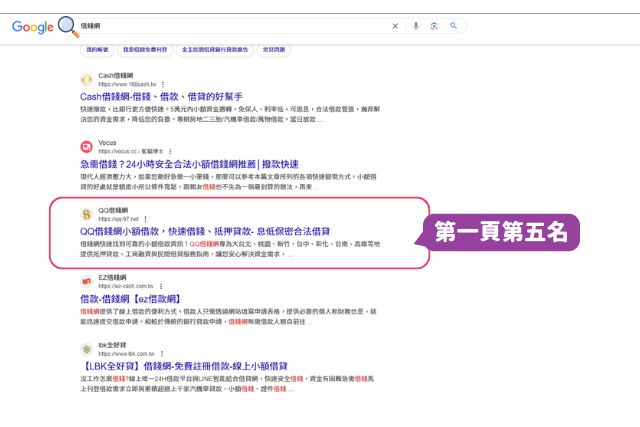640x427 pixels.
Task: Clear the search query with the X icon
Action: coord(395,26)
